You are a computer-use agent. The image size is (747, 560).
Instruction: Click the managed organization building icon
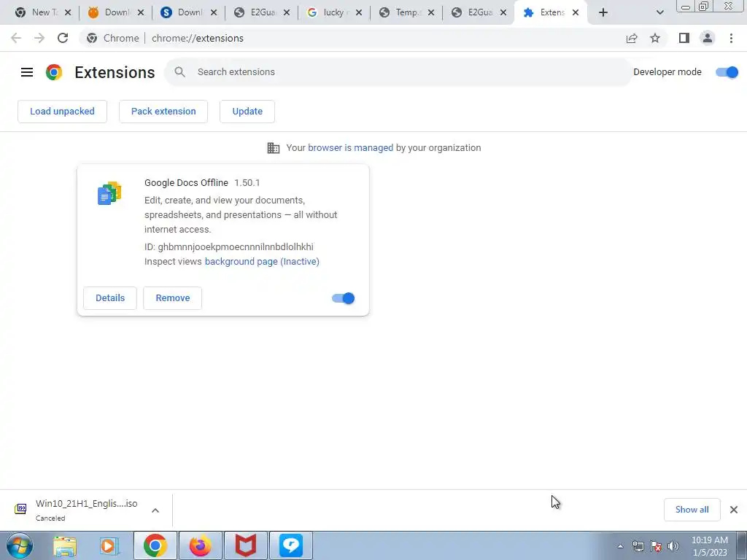point(274,148)
